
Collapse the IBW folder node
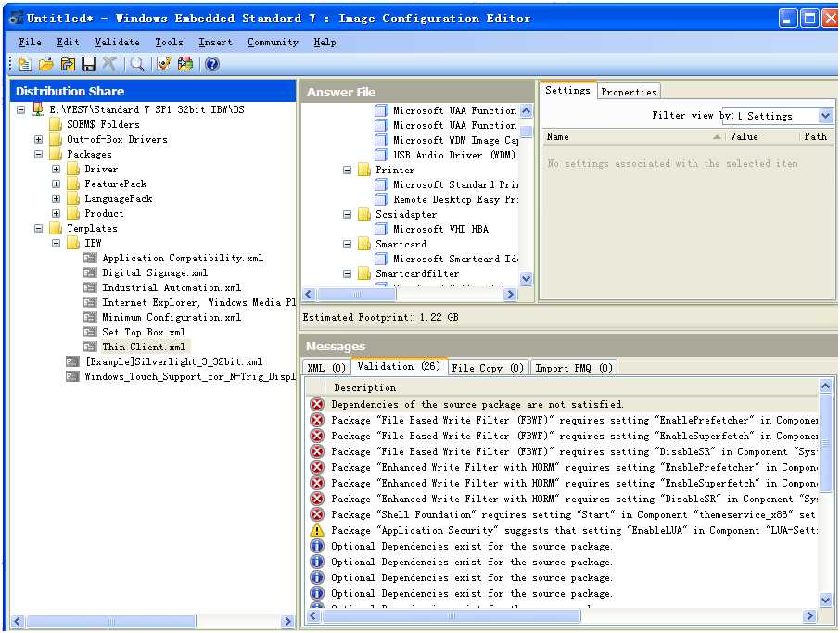point(57,243)
